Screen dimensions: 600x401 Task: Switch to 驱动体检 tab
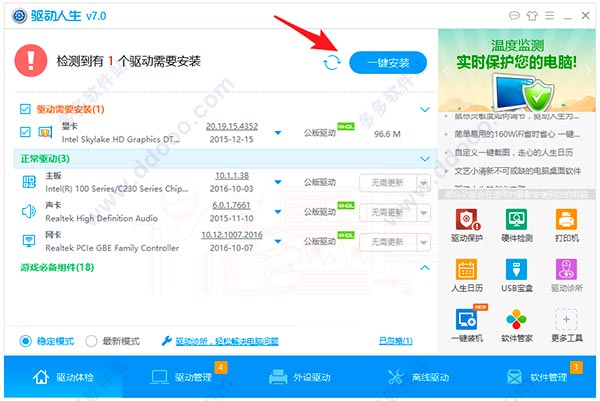tap(63, 377)
